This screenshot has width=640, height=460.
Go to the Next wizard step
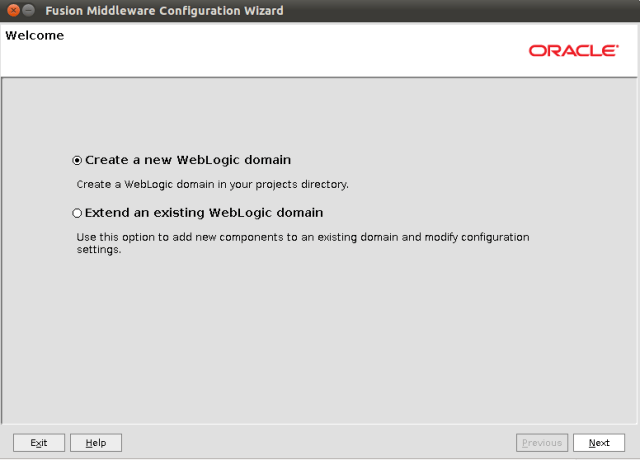point(599,443)
